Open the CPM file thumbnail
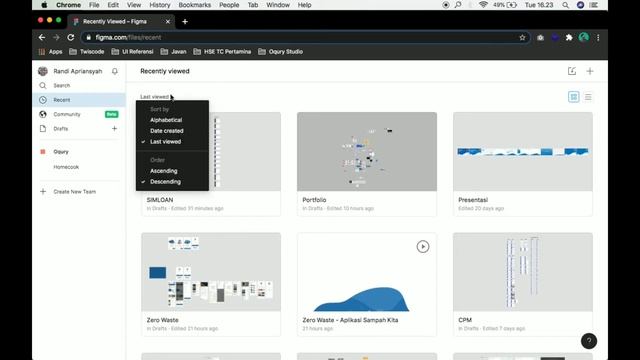The image size is (640, 360). tap(523, 272)
